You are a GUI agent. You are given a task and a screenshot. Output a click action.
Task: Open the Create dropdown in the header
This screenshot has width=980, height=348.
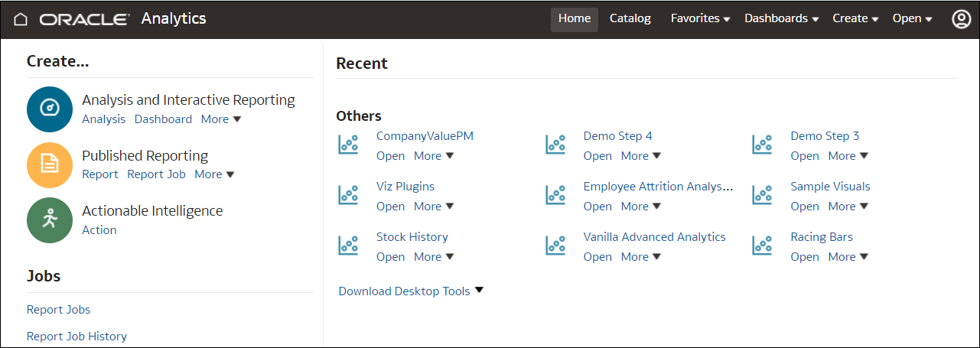click(855, 19)
